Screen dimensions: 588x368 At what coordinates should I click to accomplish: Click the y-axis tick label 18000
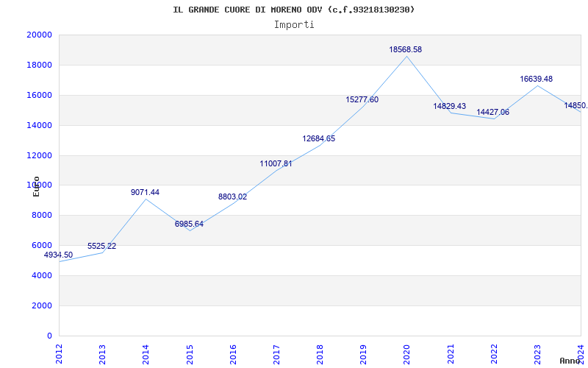pyautogui.click(x=40, y=65)
